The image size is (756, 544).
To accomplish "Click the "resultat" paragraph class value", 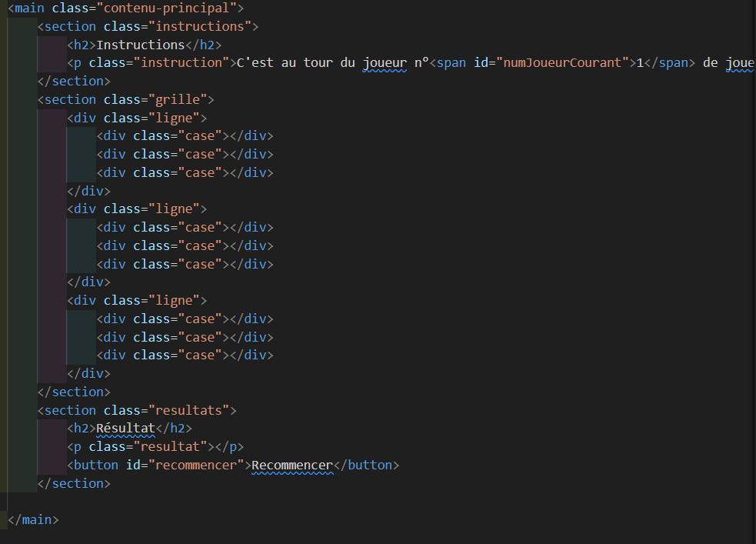I will point(170,446).
